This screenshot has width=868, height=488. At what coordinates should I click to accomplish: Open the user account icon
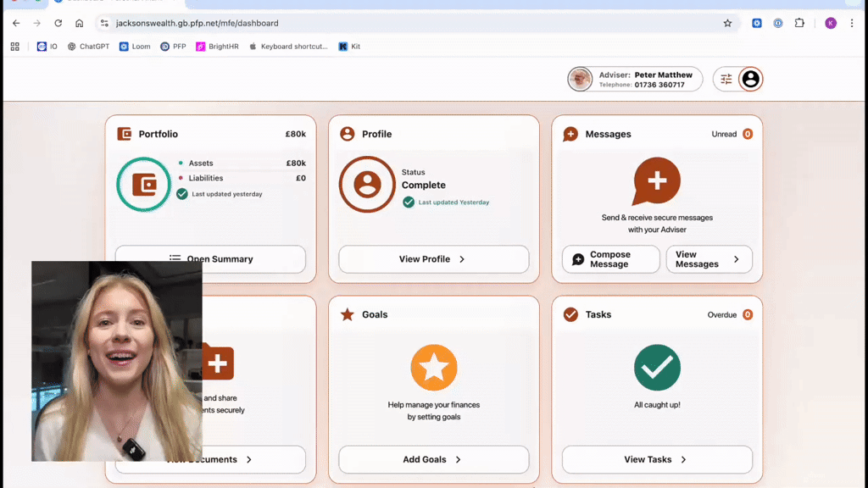tap(751, 79)
